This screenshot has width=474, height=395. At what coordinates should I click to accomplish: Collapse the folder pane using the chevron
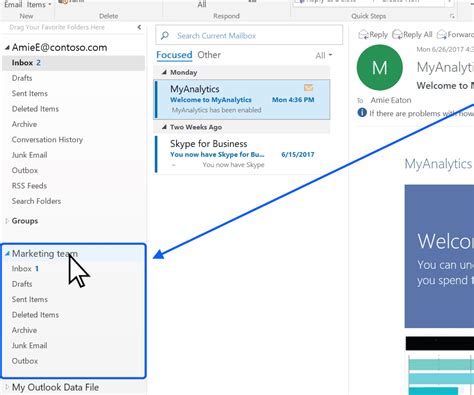tap(139, 27)
